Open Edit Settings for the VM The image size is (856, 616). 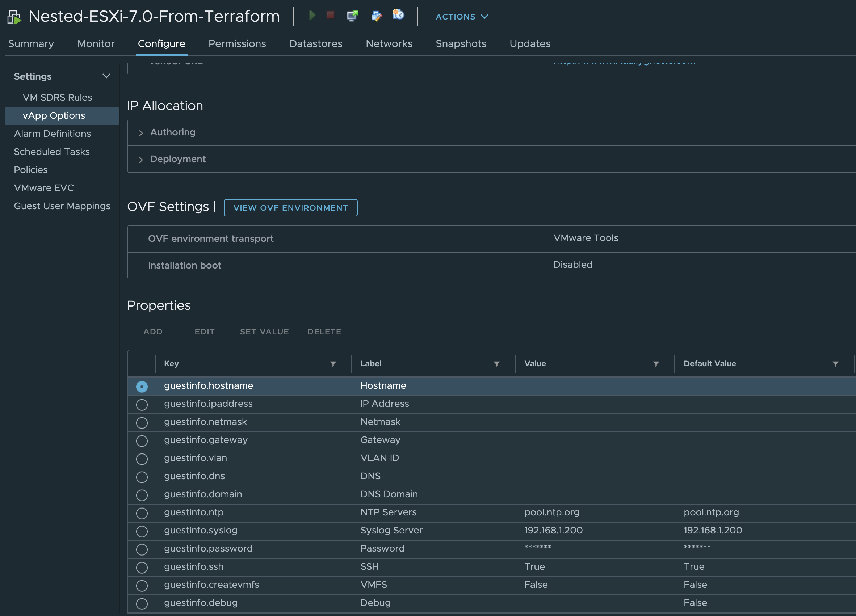pyautogui.click(x=376, y=16)
